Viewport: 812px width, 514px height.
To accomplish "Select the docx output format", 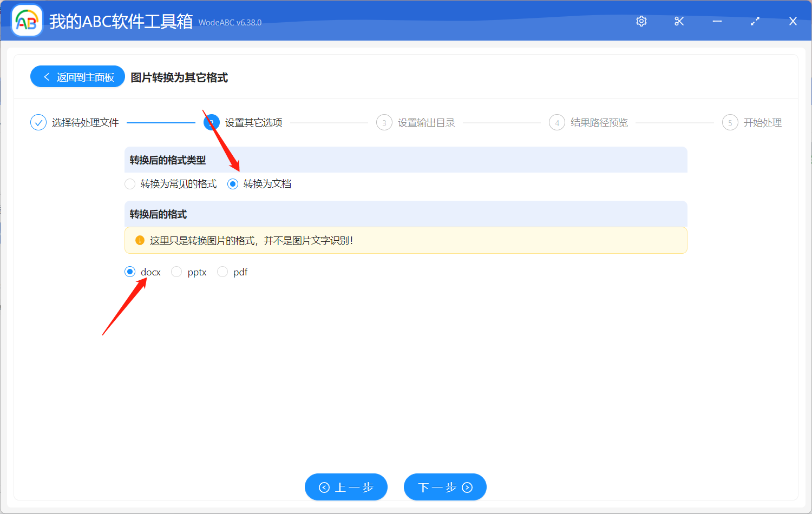I will click(x=129, y=272).
